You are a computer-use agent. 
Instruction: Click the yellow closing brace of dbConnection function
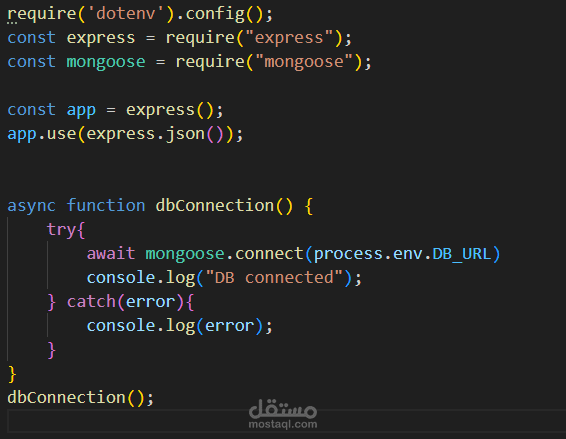(x=12, y=374)
